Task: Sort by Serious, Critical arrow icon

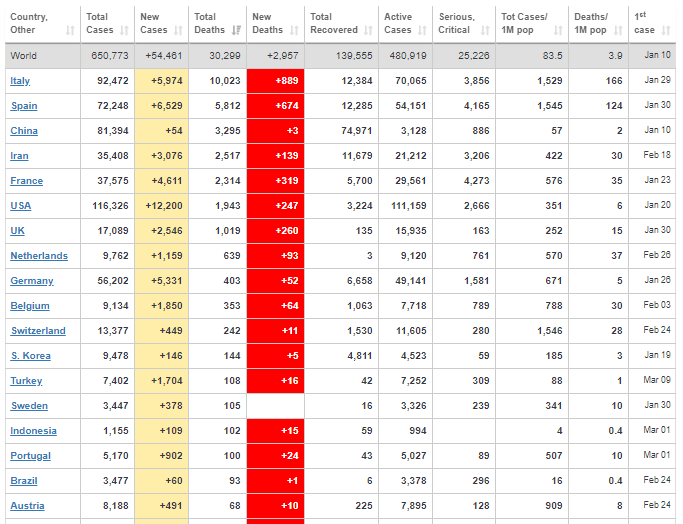Action: (x=485, y=30)
